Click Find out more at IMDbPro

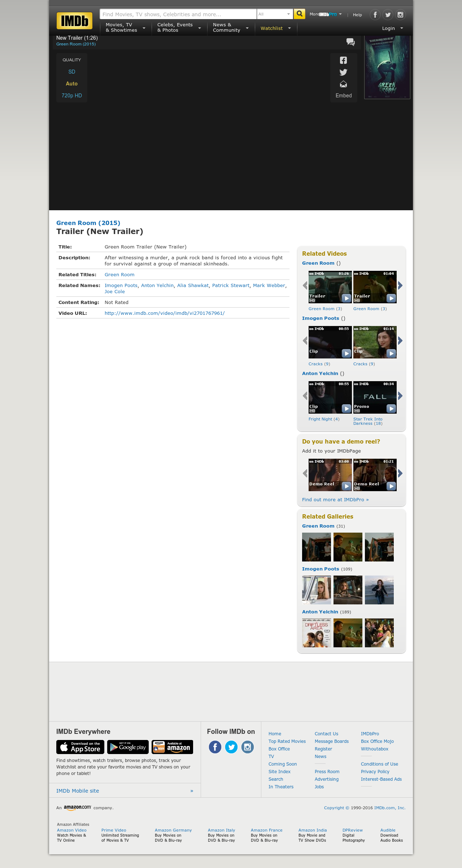335,500
